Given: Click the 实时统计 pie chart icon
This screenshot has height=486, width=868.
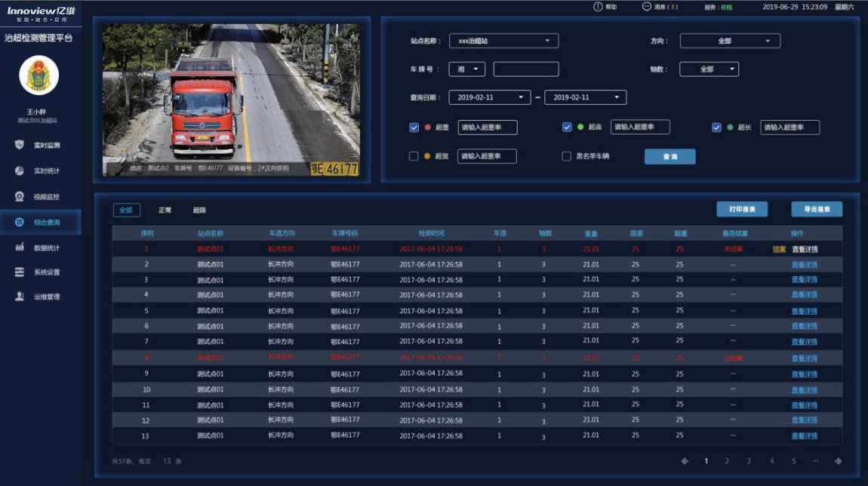Looking at the screenshot, I should click(20, 171).
